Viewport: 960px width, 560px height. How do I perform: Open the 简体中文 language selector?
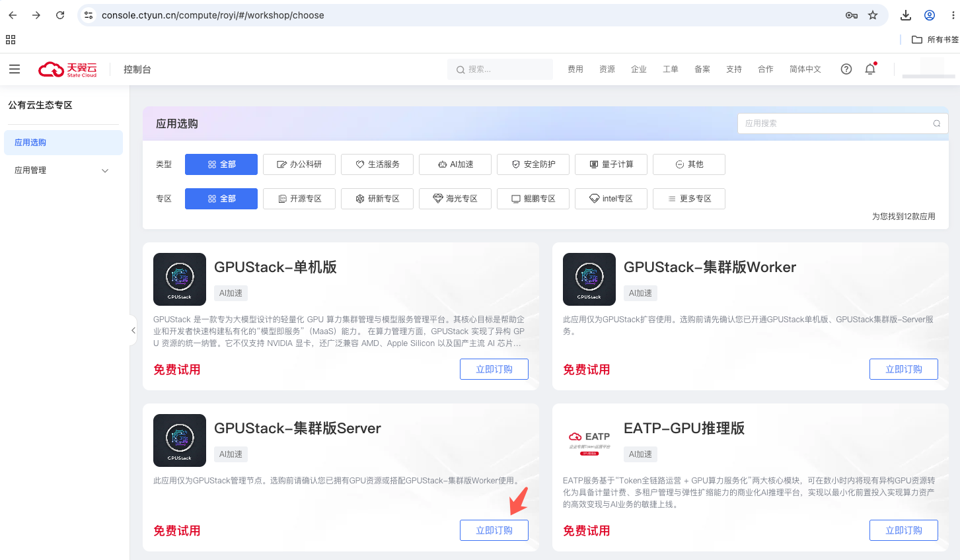[x=805, y=69]
